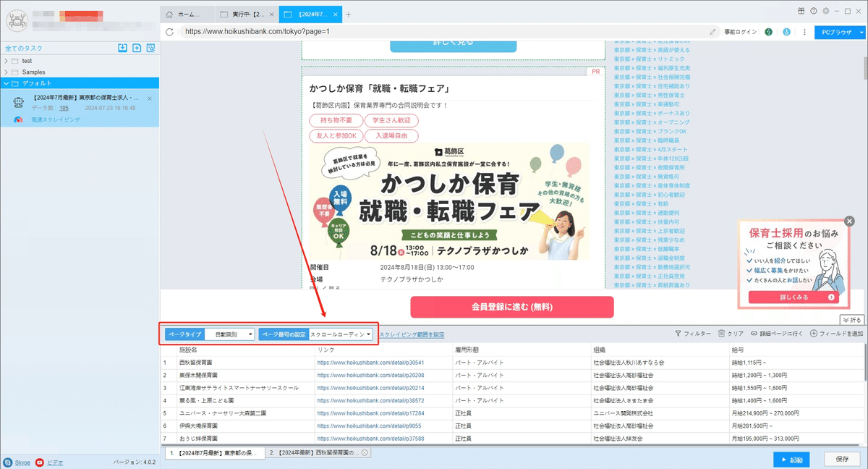
Task: Click the green circular proxy icon
Action: pos(768,32)
